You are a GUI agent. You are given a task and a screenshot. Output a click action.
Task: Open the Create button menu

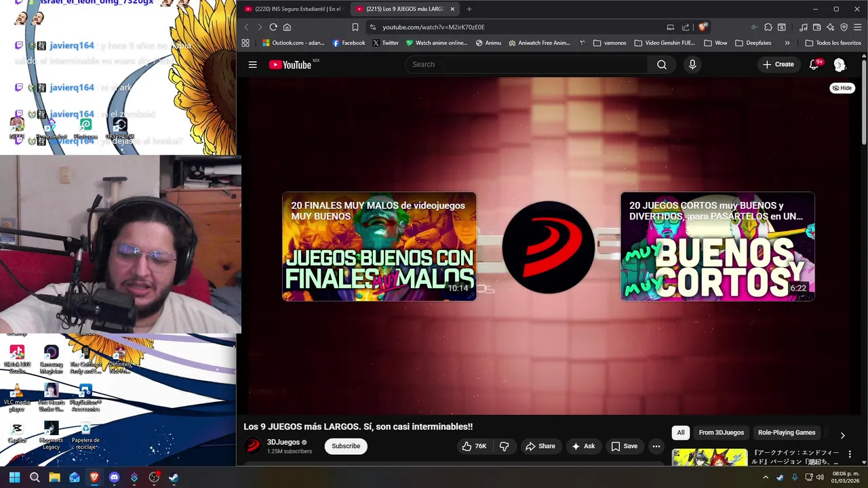click(x=778, y=64)
